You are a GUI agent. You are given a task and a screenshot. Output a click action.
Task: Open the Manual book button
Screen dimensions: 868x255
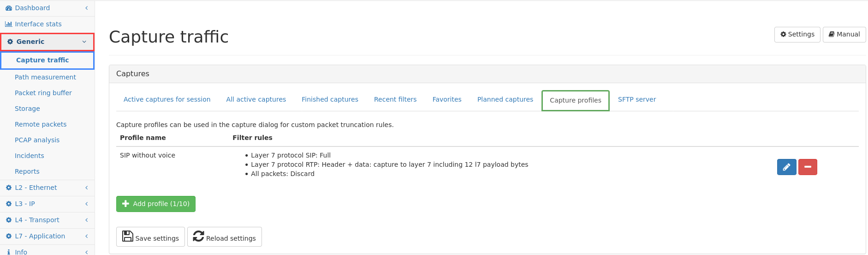(844, 35)
